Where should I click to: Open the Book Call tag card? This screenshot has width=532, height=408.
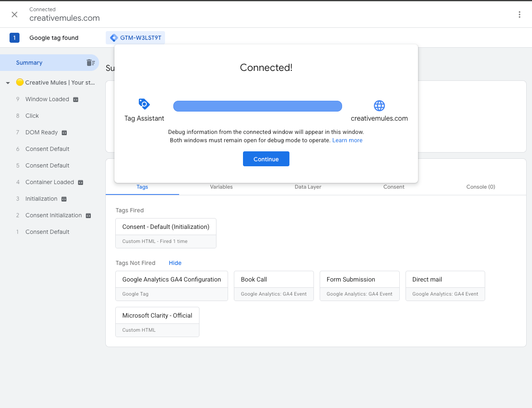(274, 286)
